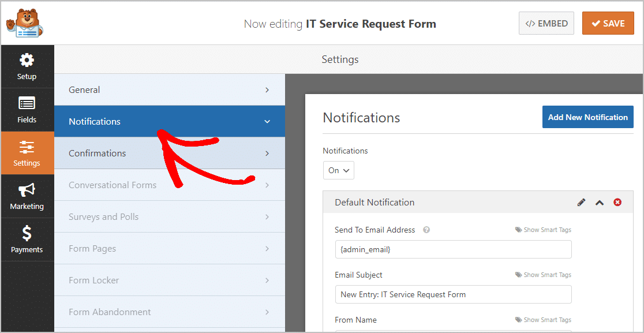Expand Form Abandonment via its chevron
The image size is (644, 333).
[x=267, y=312]
